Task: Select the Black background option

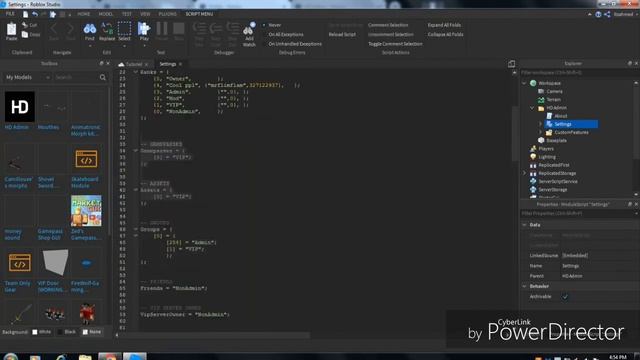Action: 67,332
